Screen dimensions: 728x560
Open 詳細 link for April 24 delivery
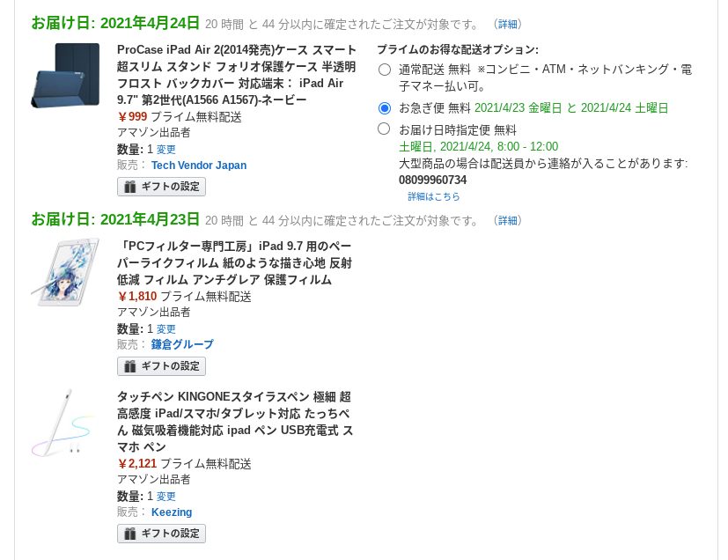click(x=507, y=24)
